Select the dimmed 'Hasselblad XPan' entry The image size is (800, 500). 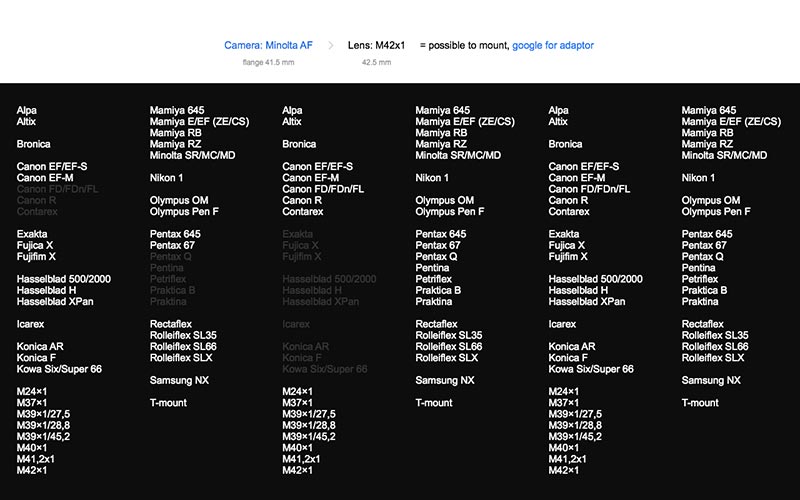coord(320,301)
